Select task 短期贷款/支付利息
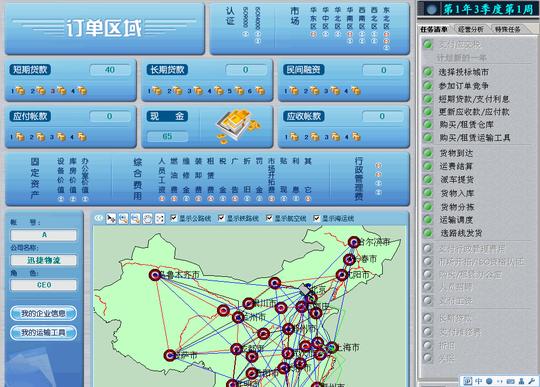The width and height of the screenshot is (540, 387). click(474, 99)
